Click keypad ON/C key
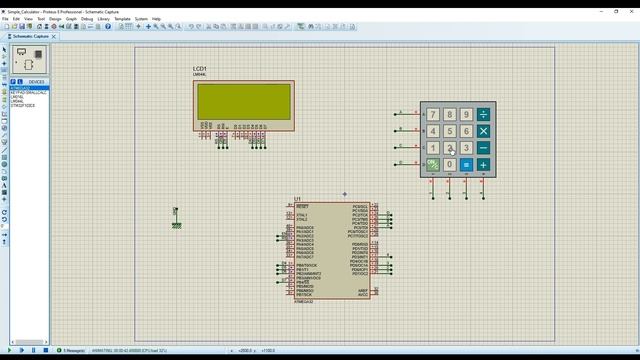 click(x=433, y=165)
